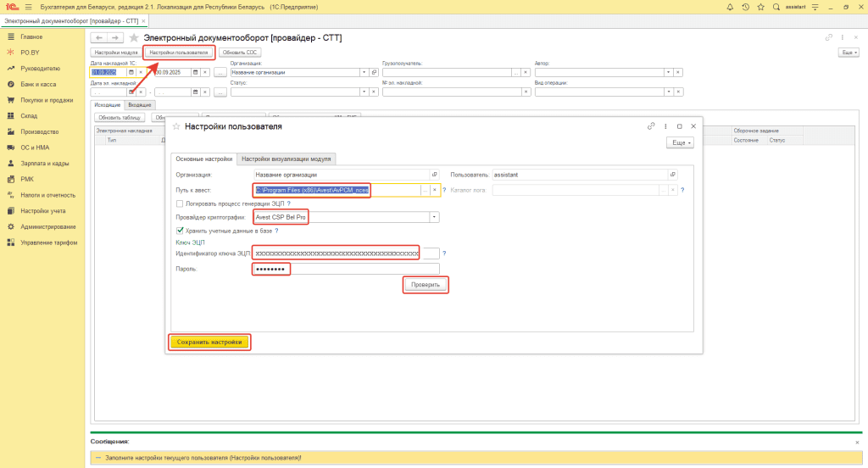Open the Банк и касса section
This screenshot has width=868, height=468.
40,84
